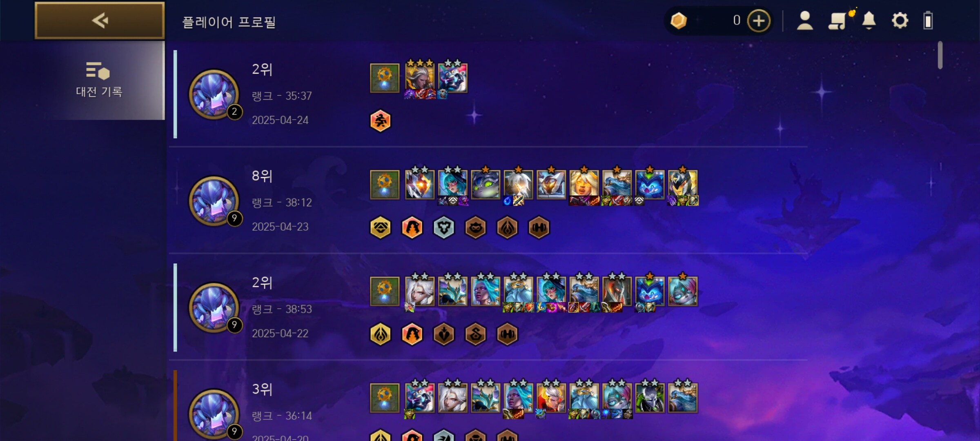Select last bronze trait icon in 2025-04-22 match
Screen dimensions: 980x441
(507, 334)
